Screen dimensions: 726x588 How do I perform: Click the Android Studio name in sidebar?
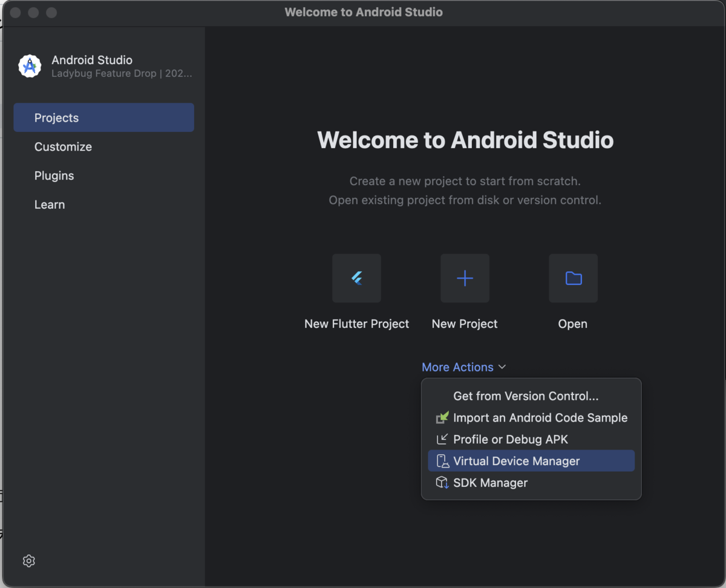tap(92, 60)
